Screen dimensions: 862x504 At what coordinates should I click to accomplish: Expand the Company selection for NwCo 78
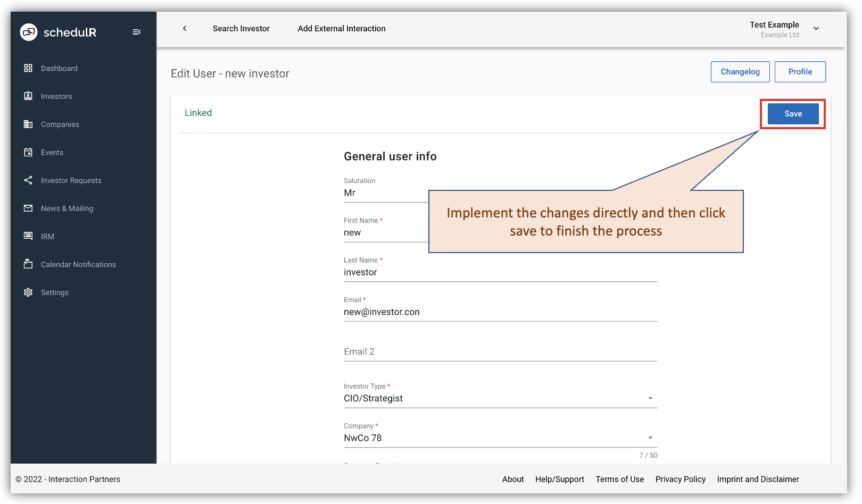[650, 438]
